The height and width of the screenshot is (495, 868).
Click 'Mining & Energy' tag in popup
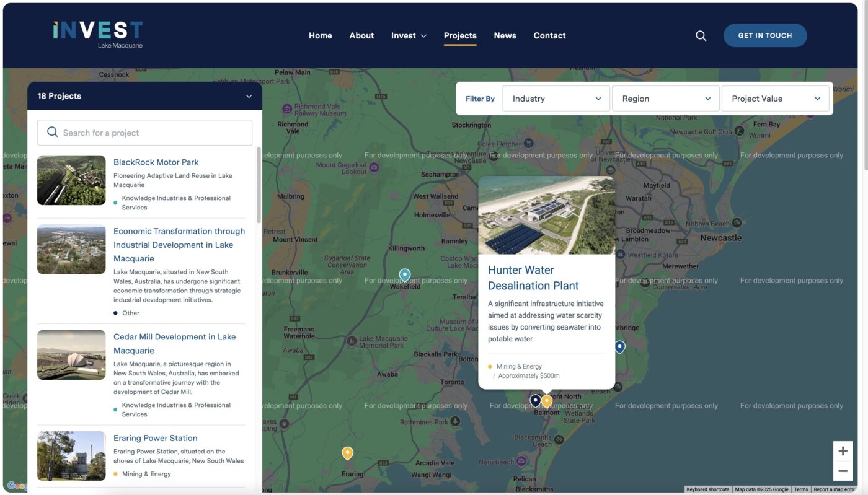click(519, 366)
